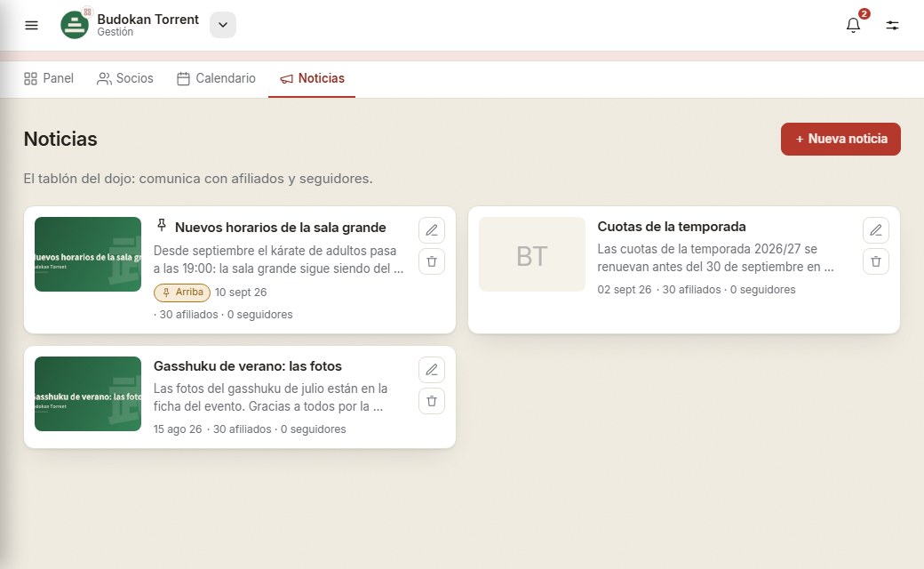This screenshot has height=569, width=924.
Task: Expand the Budokan Torrent organization dropdown
Action: pyautogui.click(x=223, y=25)
